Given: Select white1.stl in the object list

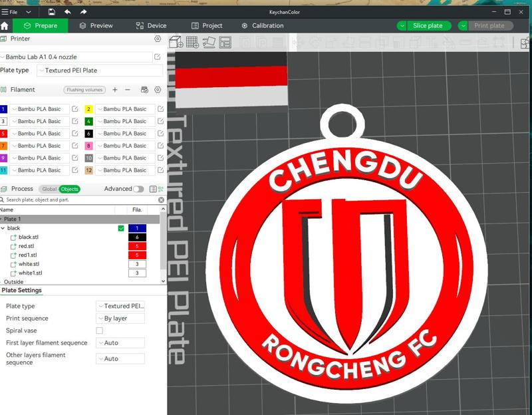Looking at the screenshot, I should pos(30,273).
